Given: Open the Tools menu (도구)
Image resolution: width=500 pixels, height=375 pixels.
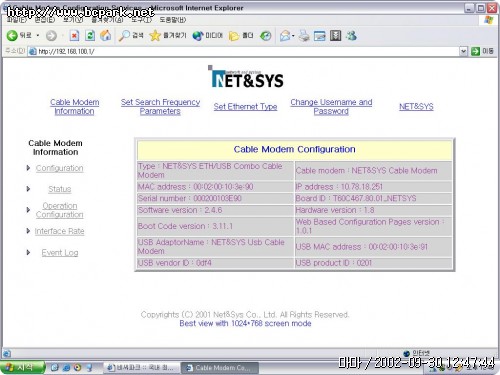Looking at the screenshot, I should [x=141, y=20].
